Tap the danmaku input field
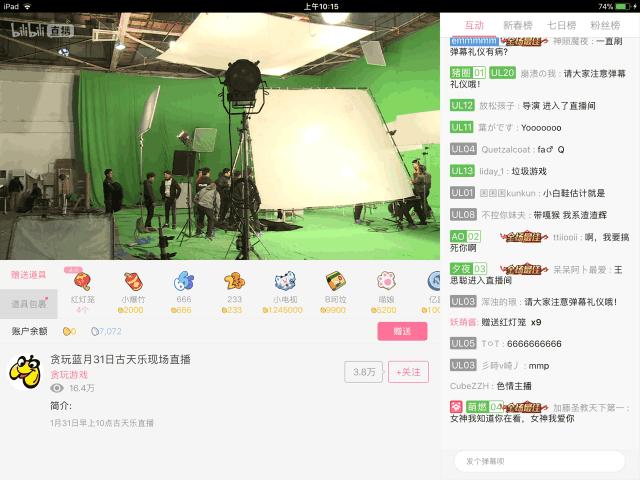This screenshot has width=640, height=480. [540, 461]
